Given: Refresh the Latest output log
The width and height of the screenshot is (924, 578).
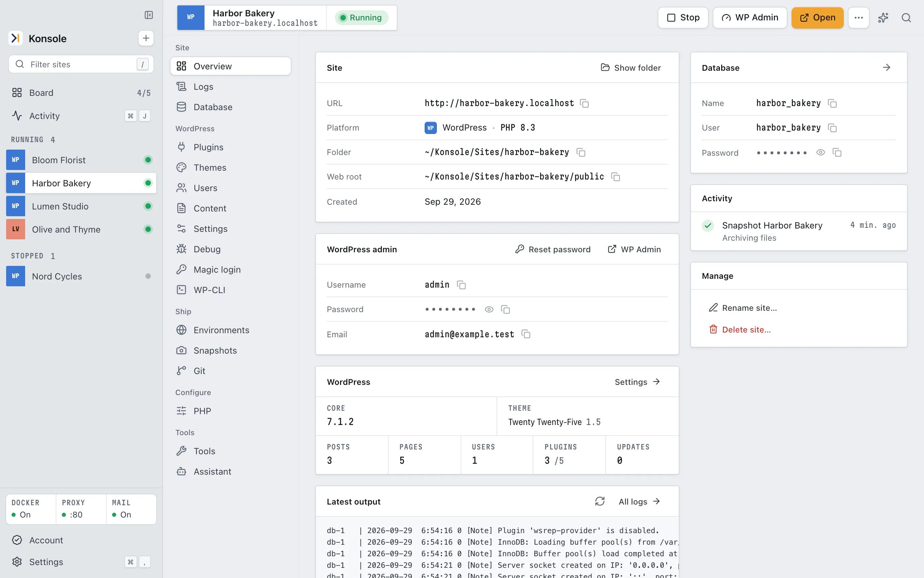Looking at the screenshot, I should point(600,501).
